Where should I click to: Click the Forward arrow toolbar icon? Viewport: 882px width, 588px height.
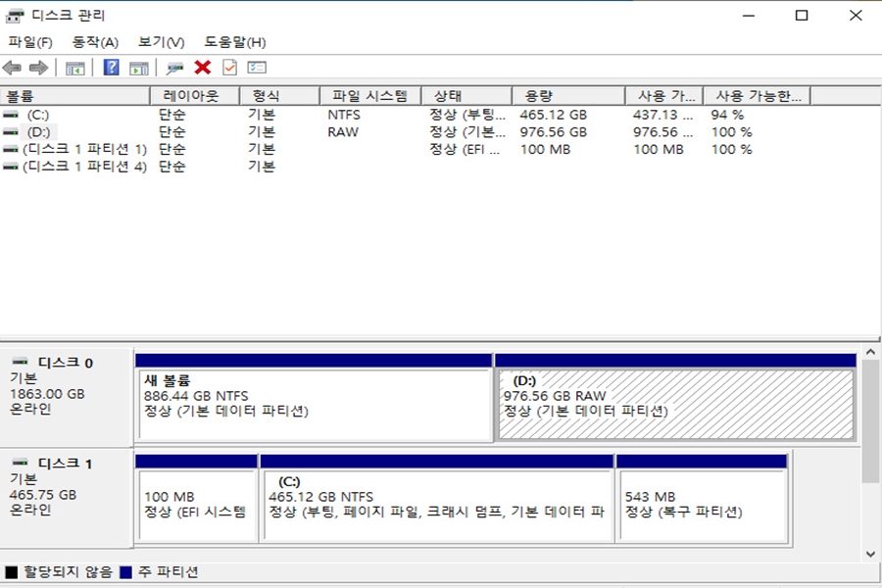(38, 68)
